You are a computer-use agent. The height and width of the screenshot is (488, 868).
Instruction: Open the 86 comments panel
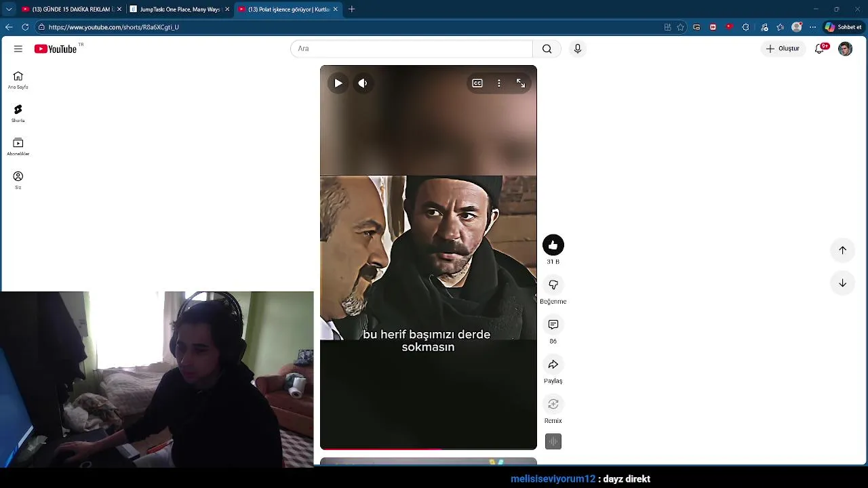point(553,325)
